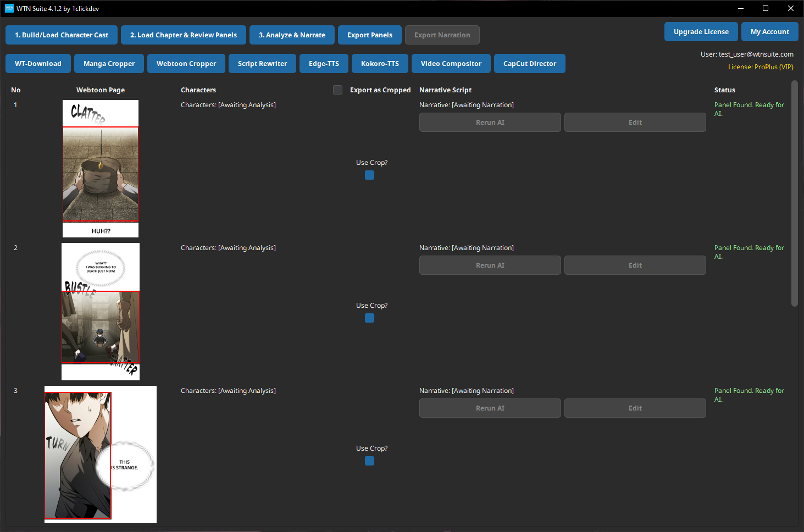This screenshot has height=532, width=804.
Task: Open Build/Load Character Cast
Action: point(61,35)
